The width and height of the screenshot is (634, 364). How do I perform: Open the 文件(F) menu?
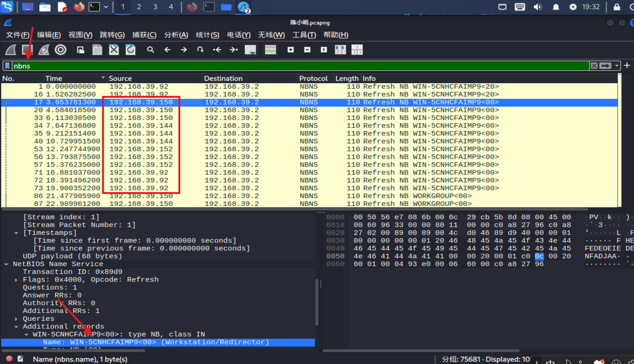pyautogui.click(x=18, y=35)
